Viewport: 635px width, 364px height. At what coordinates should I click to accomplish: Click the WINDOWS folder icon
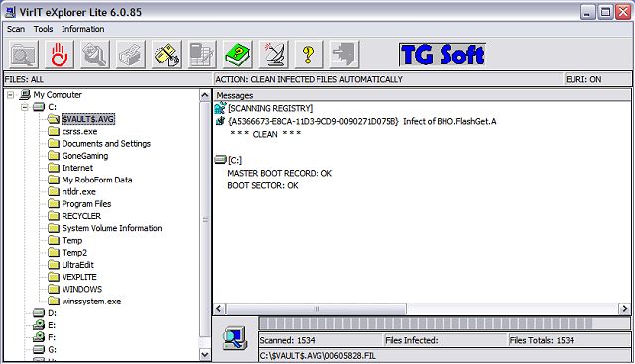coord(53,289)
